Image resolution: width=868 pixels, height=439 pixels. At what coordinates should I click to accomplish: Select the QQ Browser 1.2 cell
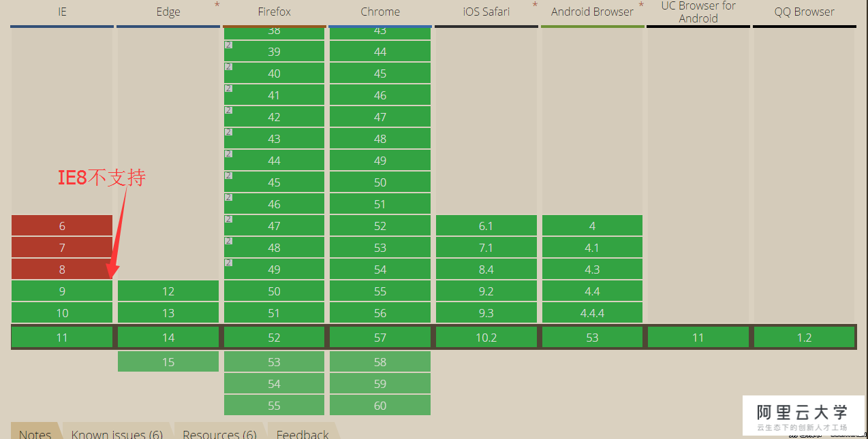coord(805,338)
